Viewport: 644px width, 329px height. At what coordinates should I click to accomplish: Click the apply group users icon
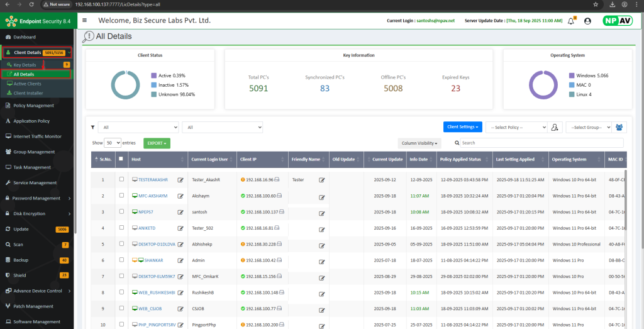click(x=621, y=127)
